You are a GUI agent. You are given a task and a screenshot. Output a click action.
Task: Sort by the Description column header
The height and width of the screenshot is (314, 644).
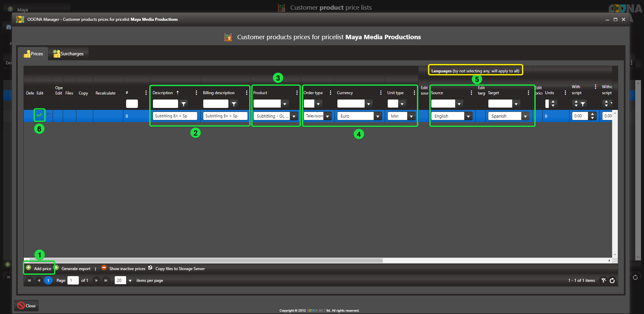163,93
